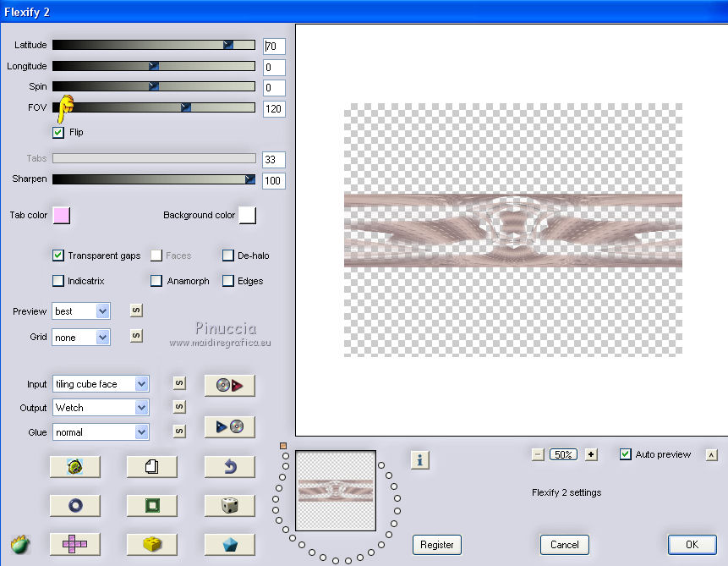Viewport: 728px width, 566px height.
Task: Click the Latitude slider handle
Action: point(228,45)
